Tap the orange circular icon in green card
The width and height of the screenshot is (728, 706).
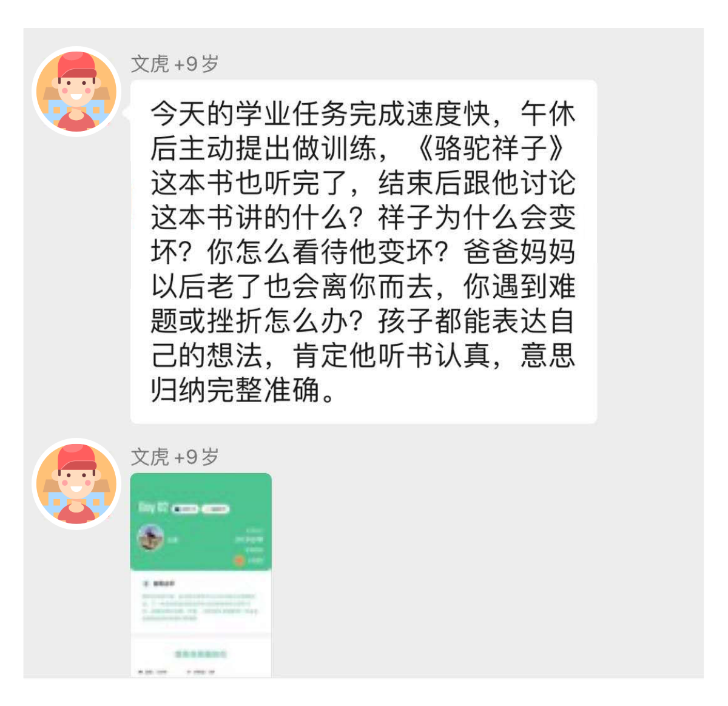click(240, 560)
